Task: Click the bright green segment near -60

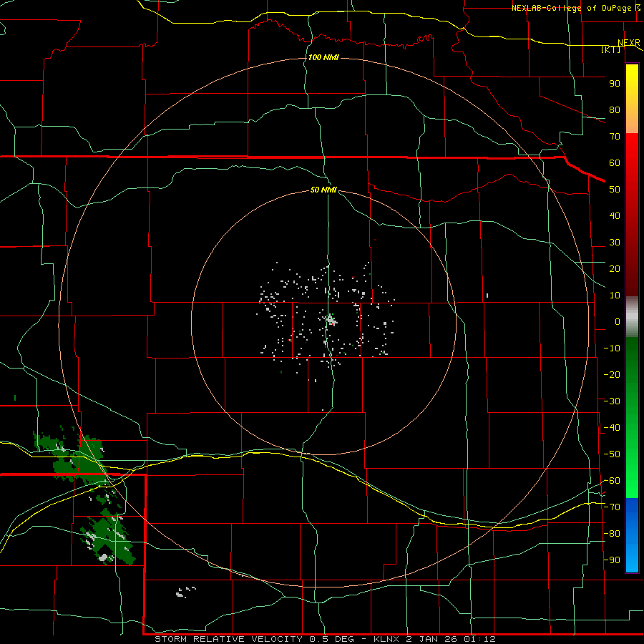Action: click(x=632, y=484)
